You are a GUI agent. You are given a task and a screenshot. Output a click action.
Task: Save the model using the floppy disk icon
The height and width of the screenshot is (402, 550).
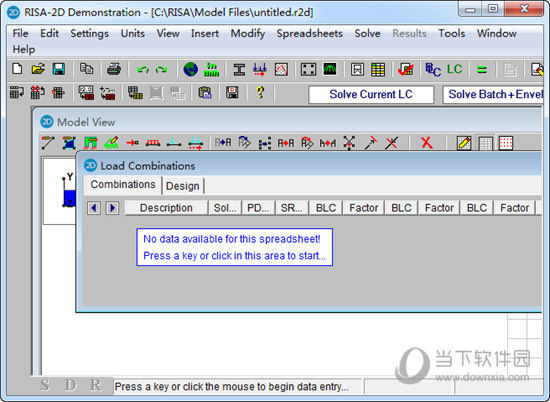[59, 69]
